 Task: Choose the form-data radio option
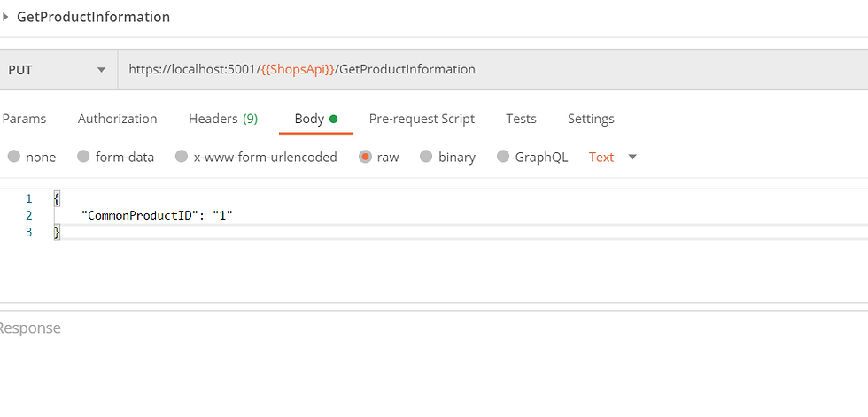click(83, 157)
